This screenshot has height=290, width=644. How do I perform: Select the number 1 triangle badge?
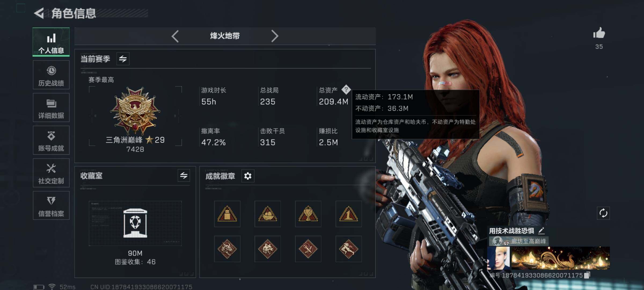(349, 214)
